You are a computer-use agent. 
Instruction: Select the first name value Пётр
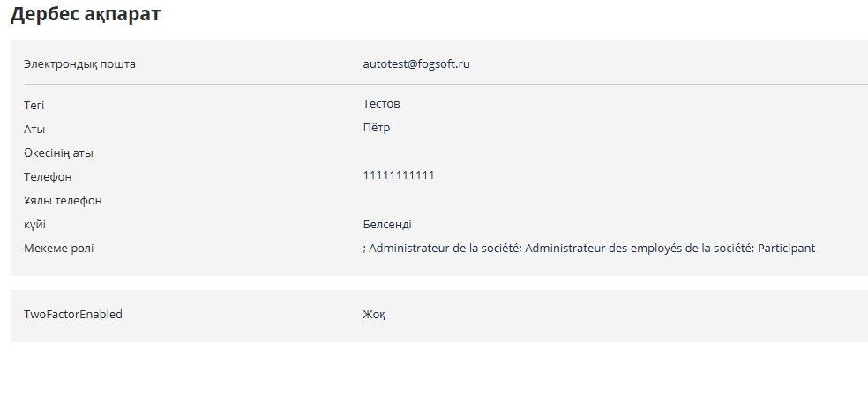(x=377, y=128)
